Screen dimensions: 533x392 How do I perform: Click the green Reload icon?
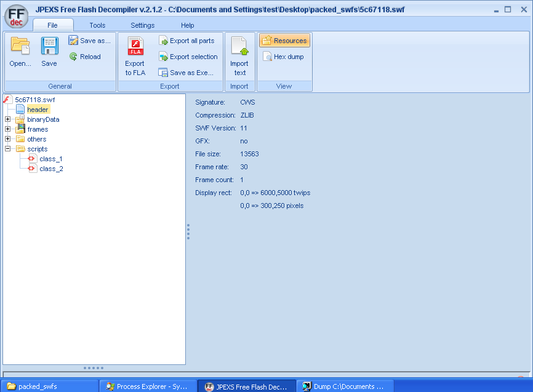(x=73, y=57)
